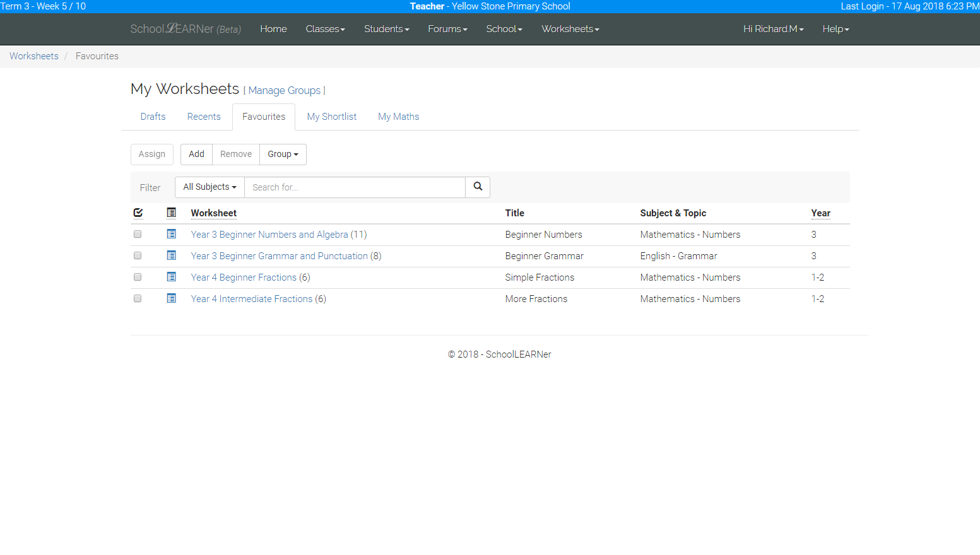Click the SchoolLEARNer (Beta) logo
Screen dimensions: 980x555
[x=186, y=29]
